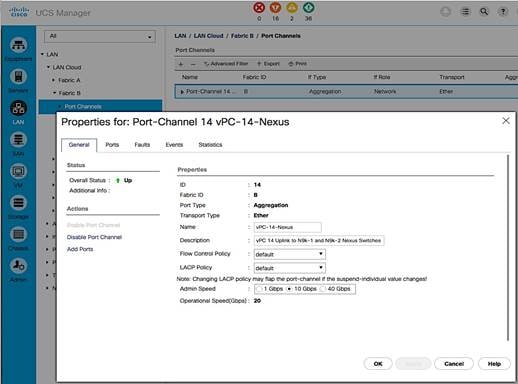518x384 pixels.
Task: Open the Equipment section in sidebar
Action: [x=18, y=45]
